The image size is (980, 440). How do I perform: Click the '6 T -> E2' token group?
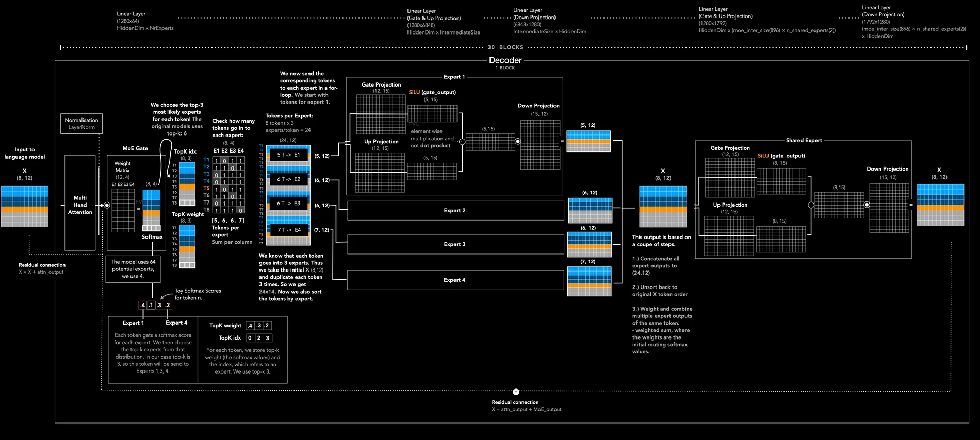[x=288, y=179]
